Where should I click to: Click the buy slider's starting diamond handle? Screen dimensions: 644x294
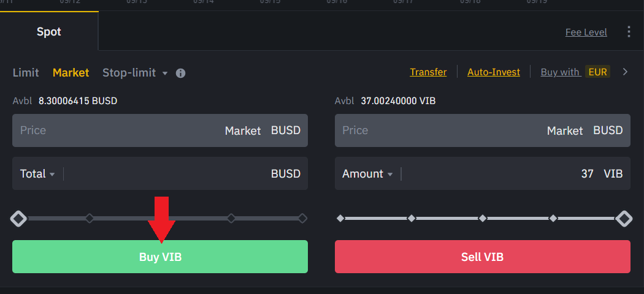[19, 218]
